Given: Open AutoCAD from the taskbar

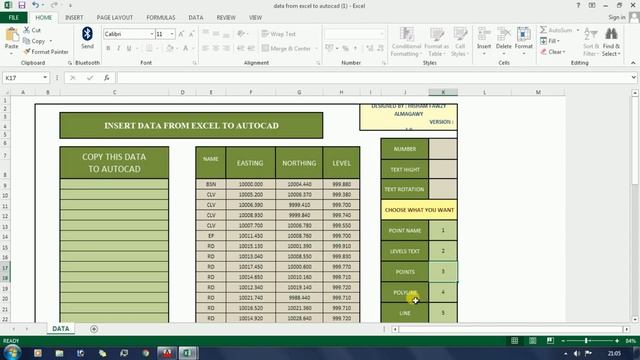Looking at the screenshot, I should coord(167,353).
